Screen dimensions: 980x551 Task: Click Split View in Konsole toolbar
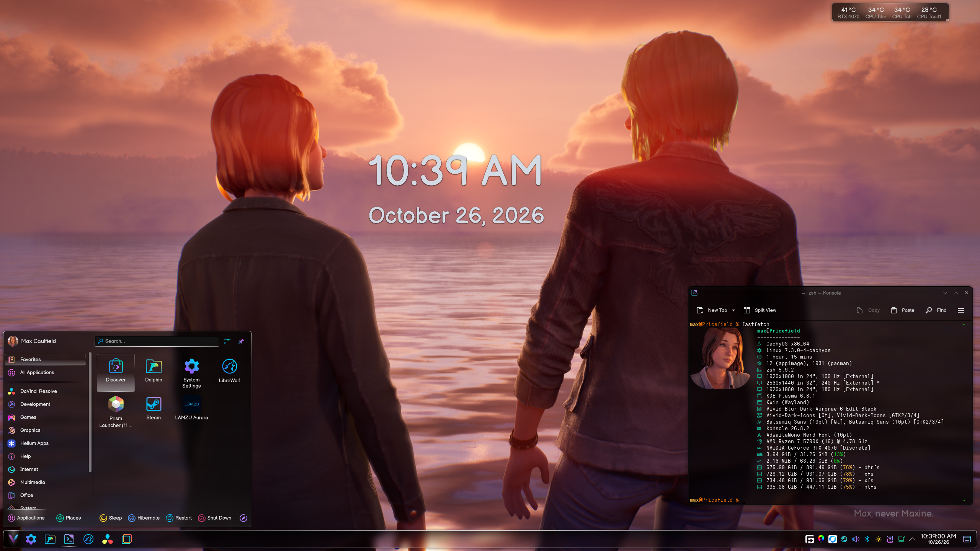click(x=760, y=310)
